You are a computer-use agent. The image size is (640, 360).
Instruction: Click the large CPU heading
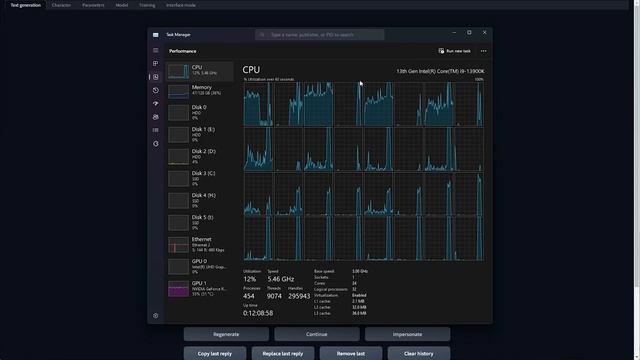[251, 70]
